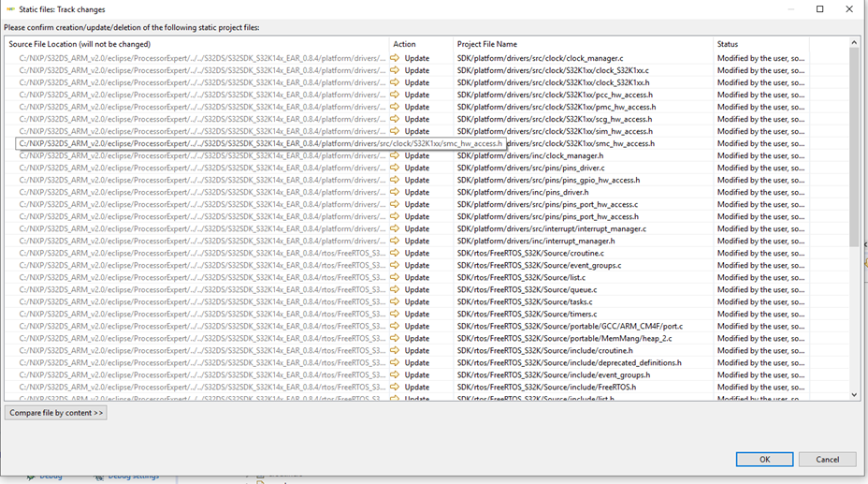868x484 pixels.
Task: Click update arrow icon for clock_manager.c
Action: click(395, 58)
